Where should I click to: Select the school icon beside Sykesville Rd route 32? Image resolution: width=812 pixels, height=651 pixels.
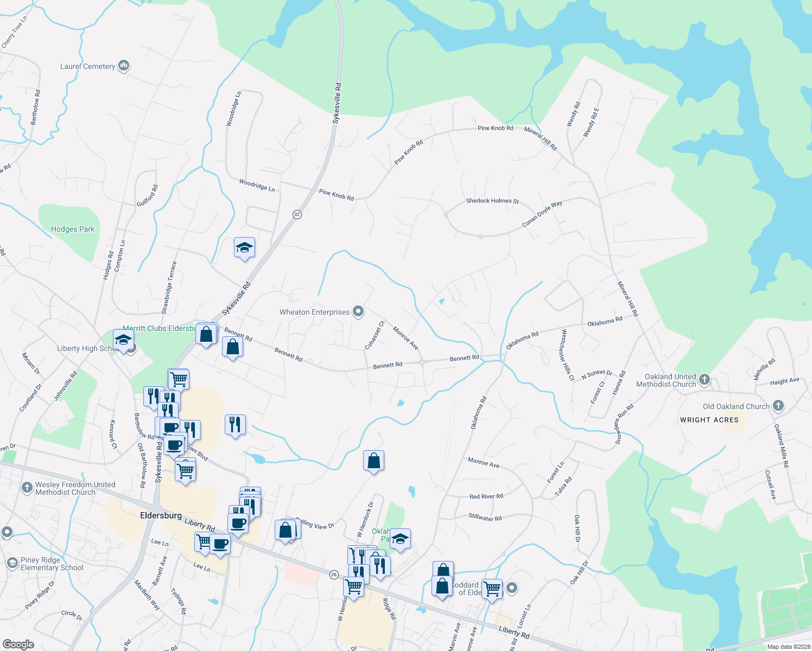tap(244, 248)
